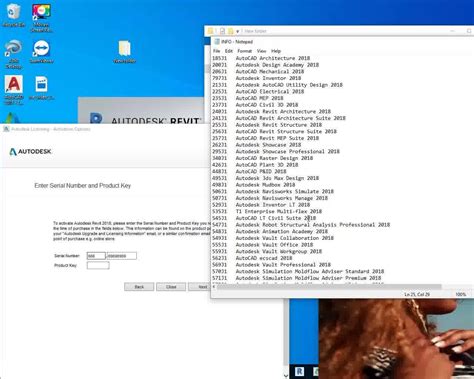Click the line Autodesk Revit Architecture 2018
This screenshot has width=474, height=379.
[x=271, y=111]
